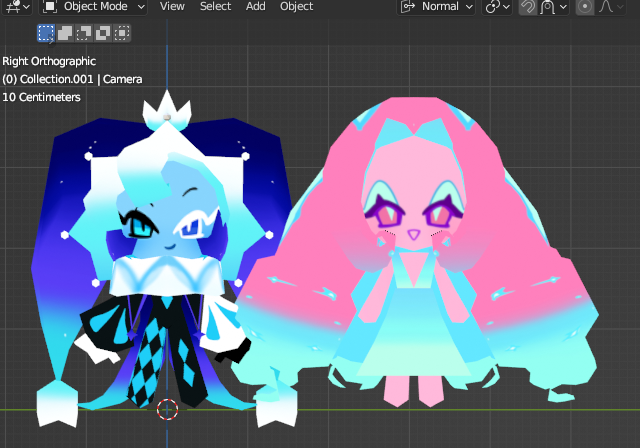The height and width of the screenshot is (448, 640).
Task: Click the pink-haired character model
Action: click(x=414, y=253)
